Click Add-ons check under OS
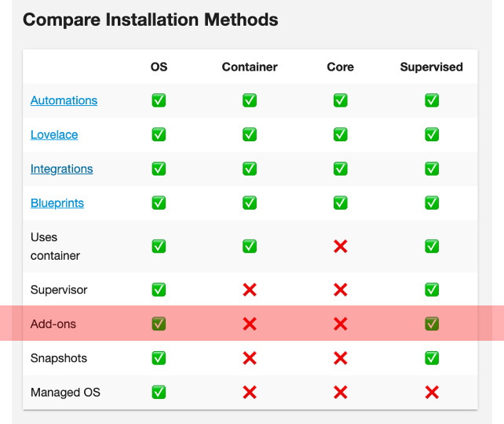Image resolution: width=504 pixels, height=424 pixels. pos(159,323)
